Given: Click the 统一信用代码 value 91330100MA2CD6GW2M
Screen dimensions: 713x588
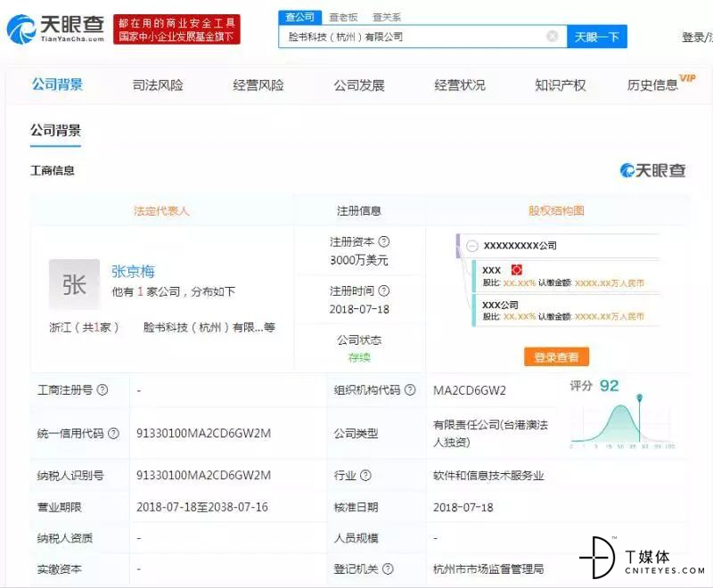Looking at the screenshot, I should (204, 434).
